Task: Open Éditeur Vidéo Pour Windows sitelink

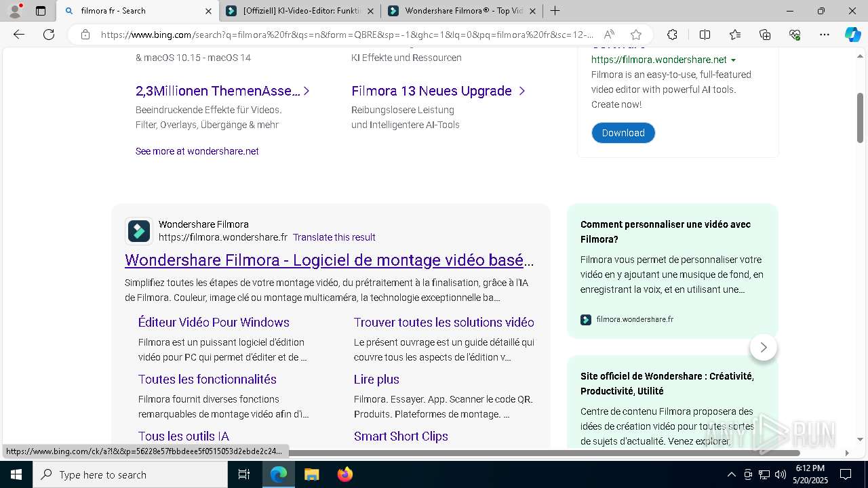Action: [214, 322]
